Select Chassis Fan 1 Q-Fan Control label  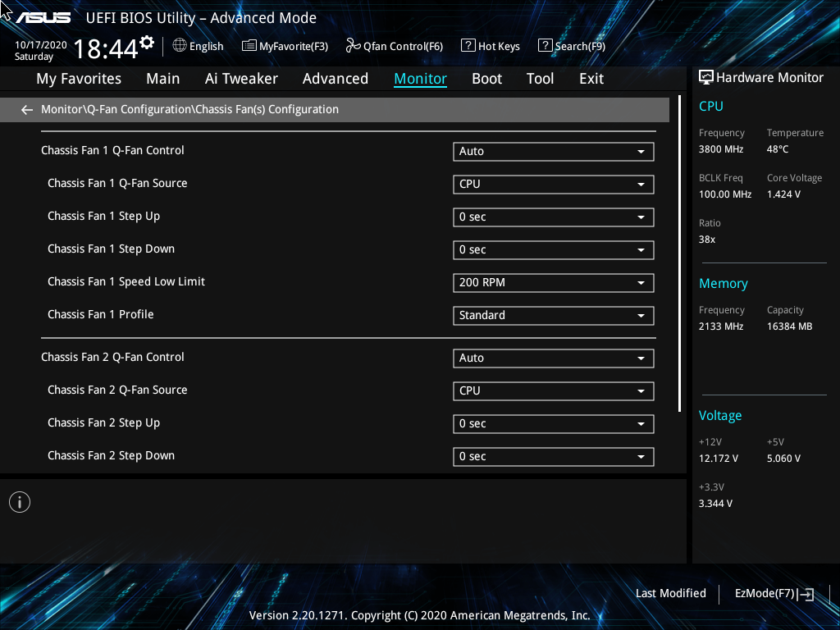(112, 151)
